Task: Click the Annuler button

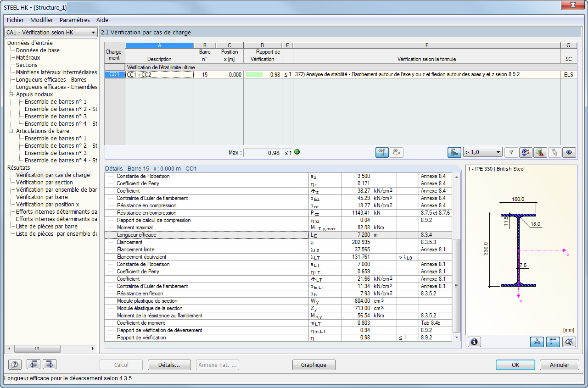Action: (x=560, y=365)
